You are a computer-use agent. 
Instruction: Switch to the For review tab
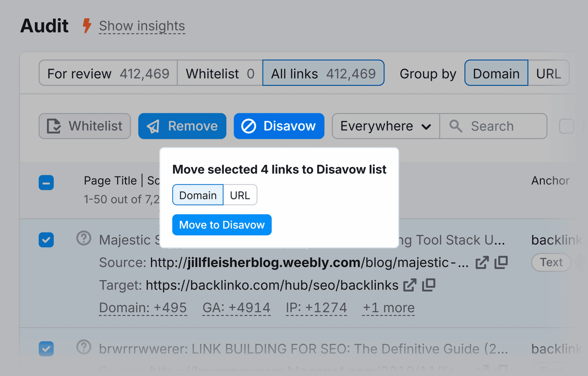[108, 73]
